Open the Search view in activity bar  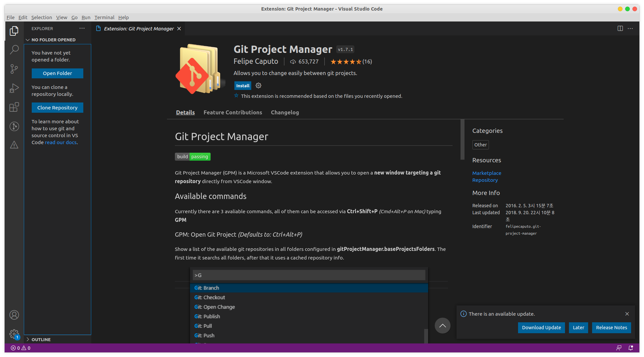pos(14,50)
